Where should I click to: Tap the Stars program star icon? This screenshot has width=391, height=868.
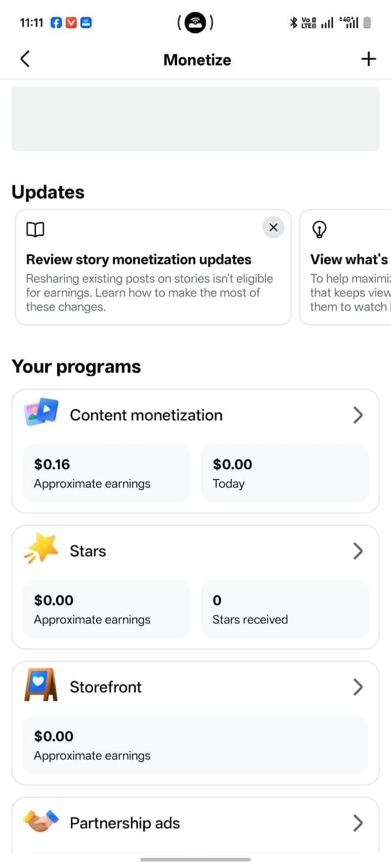point(41,548)
